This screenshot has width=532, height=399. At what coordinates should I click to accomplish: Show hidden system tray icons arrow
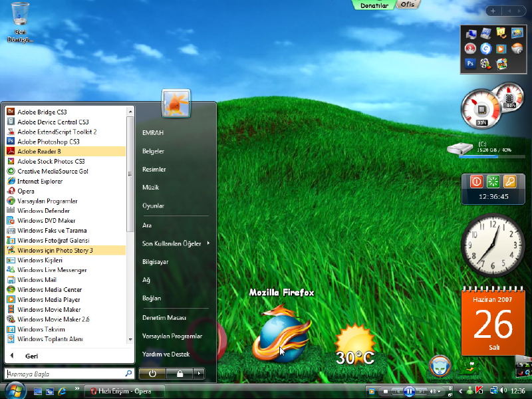pyautogui.click(x=461, y=391)
